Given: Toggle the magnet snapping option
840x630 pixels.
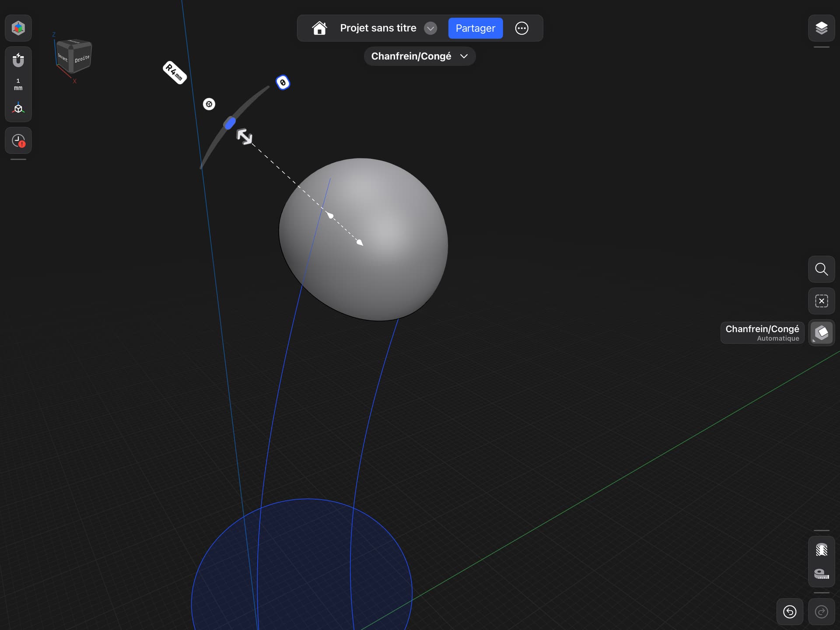Looking at the screenshot, I should pos(18,60).
